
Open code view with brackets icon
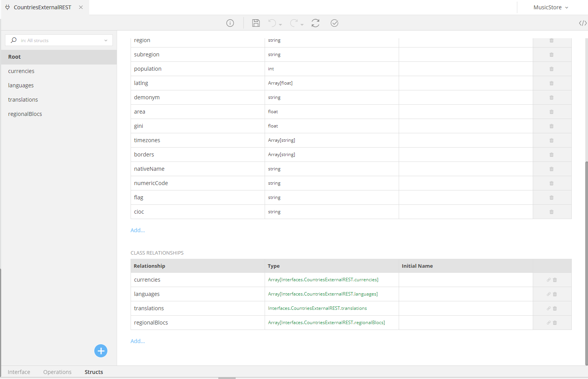coord(583,23)
